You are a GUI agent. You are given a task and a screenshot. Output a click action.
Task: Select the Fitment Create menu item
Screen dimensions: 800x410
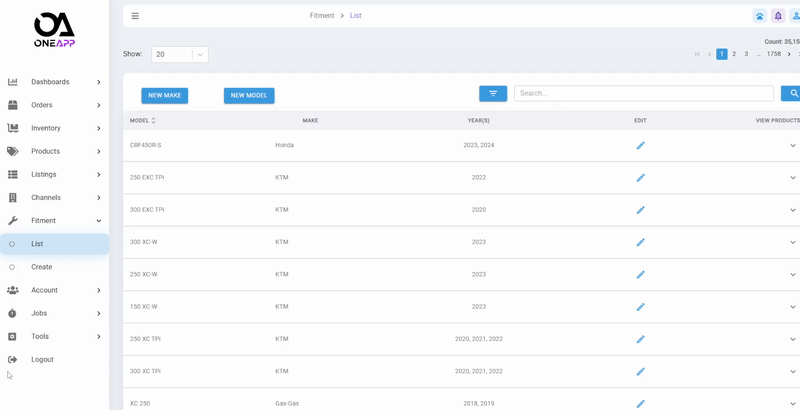point(55,267)
